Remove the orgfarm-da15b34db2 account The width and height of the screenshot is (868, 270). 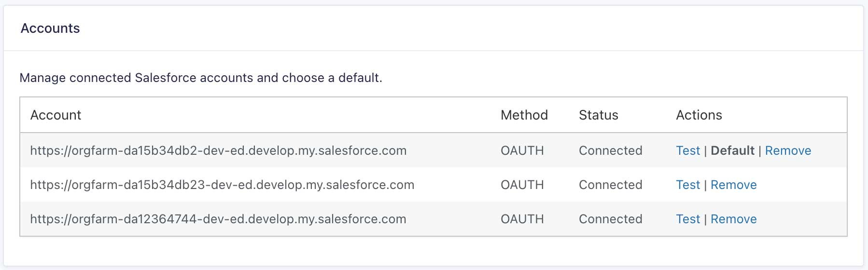[788, 151]
